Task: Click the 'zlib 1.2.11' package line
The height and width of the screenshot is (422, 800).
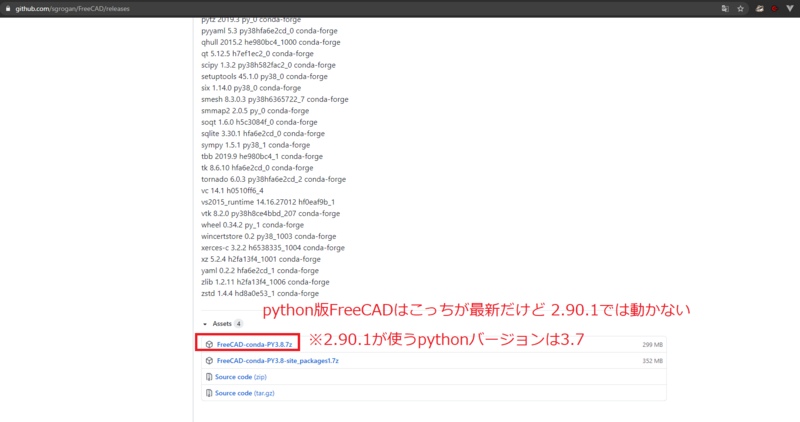Action: [x=265, y=282]
